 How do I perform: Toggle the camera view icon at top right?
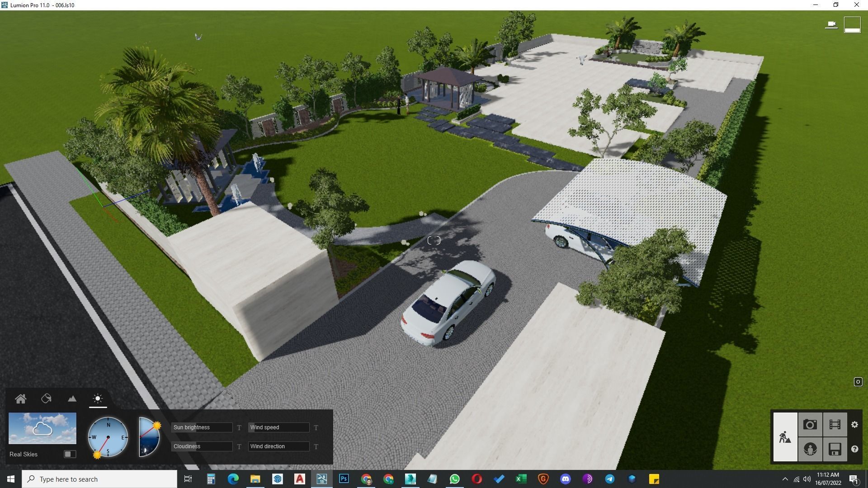click(x=831, y=24)
